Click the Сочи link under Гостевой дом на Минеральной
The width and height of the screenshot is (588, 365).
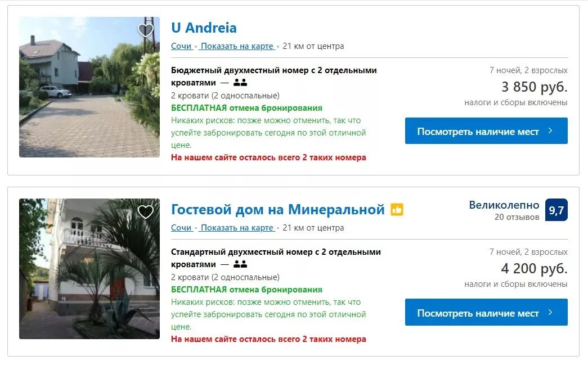(182, 228)
